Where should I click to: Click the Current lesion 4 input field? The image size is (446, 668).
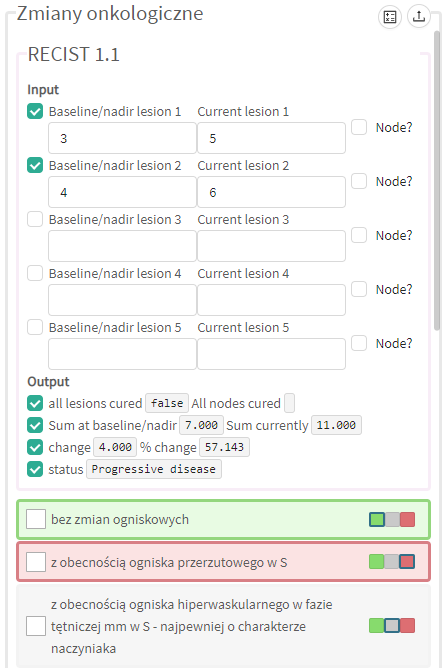click(x=271, y=300)
